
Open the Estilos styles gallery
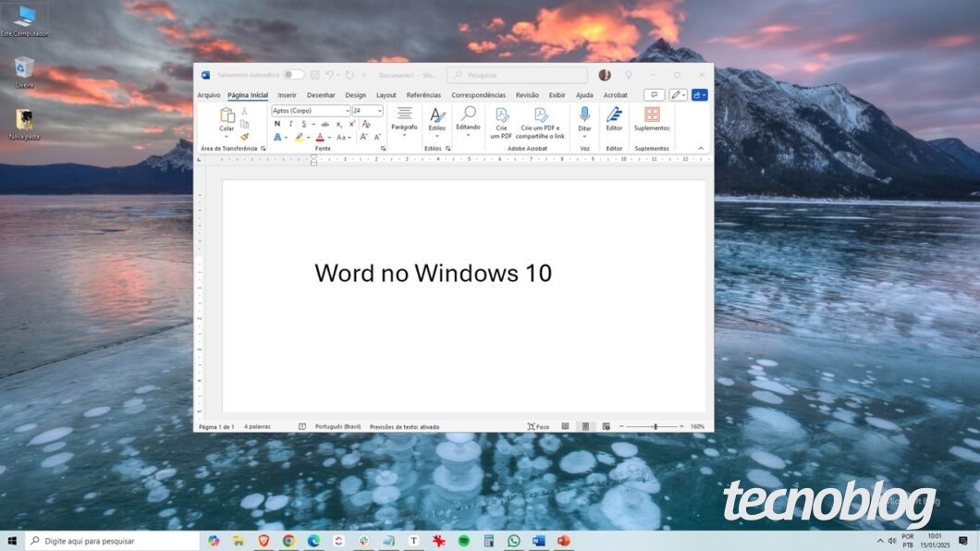click(x=437, y=121)
